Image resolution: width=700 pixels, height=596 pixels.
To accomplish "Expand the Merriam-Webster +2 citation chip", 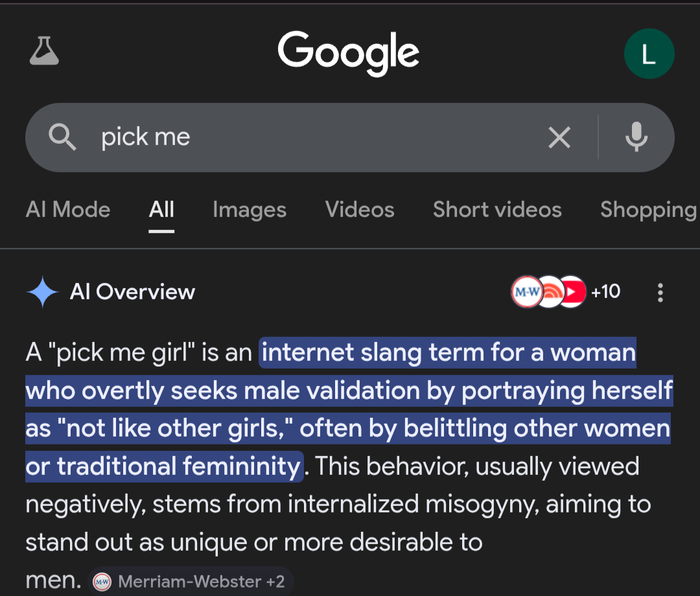I will (192, 581).
